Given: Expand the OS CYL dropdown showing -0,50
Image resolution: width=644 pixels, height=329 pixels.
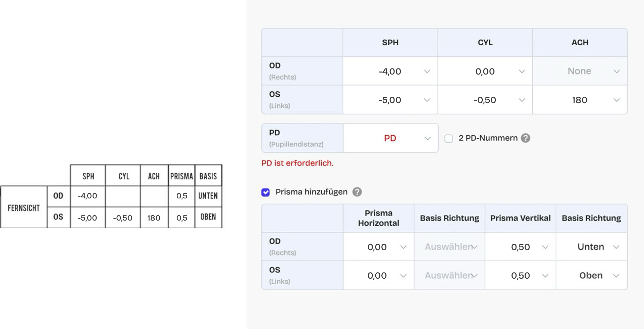Looking at the screenshot, I should (x=485, y=100).
